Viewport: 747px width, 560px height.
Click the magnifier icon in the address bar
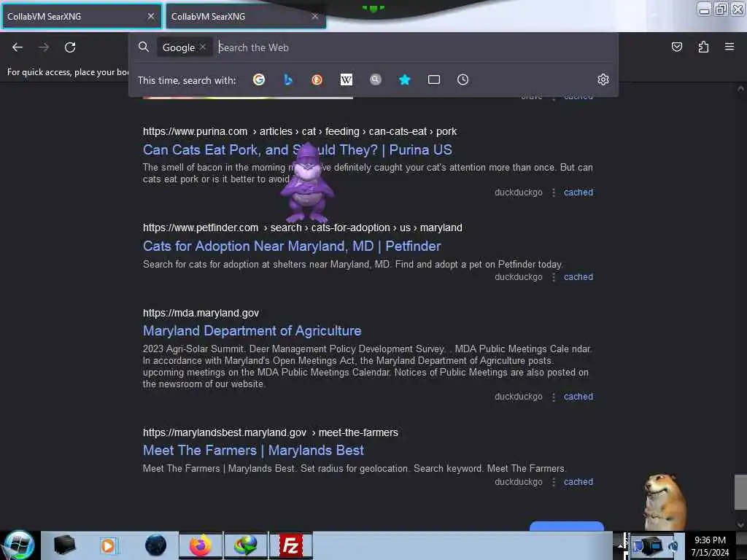click(x=144, y=47)
